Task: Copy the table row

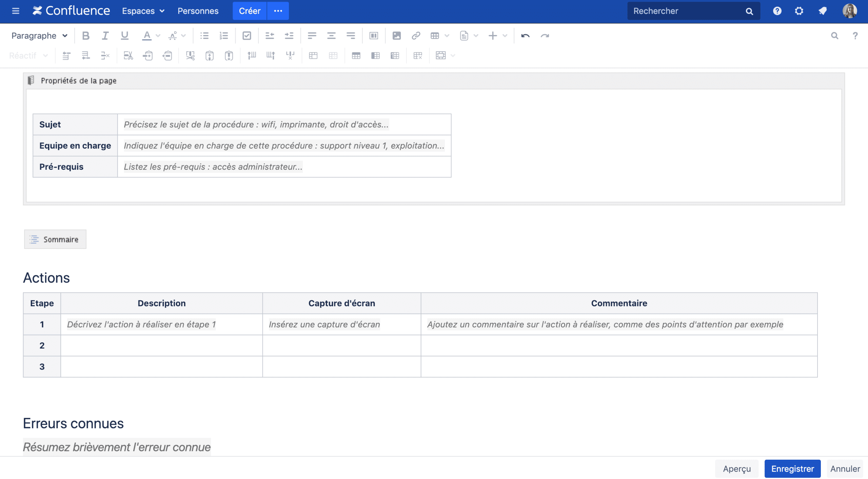Action: coord(147,56)
